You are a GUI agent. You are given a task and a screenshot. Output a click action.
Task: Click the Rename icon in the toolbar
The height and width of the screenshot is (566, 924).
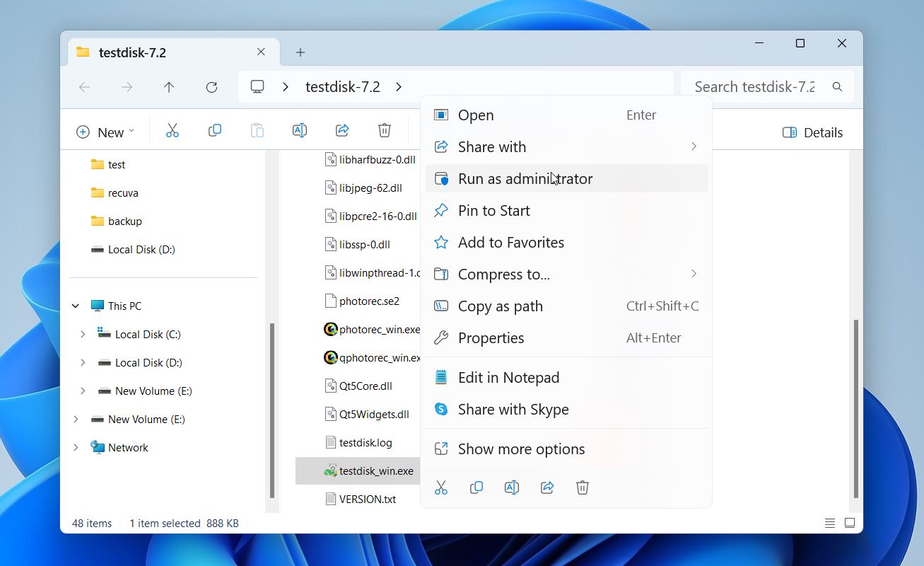coord(300,131)
